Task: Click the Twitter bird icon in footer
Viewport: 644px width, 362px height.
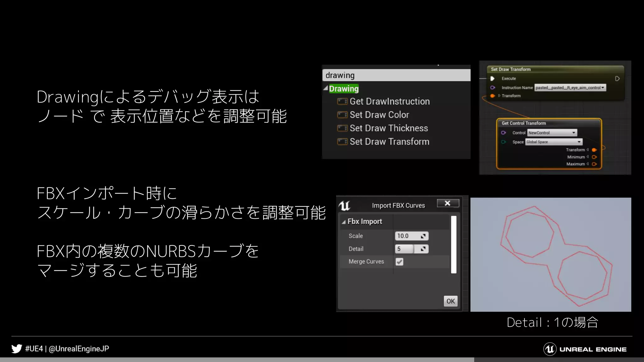Action: pos(17,349)
